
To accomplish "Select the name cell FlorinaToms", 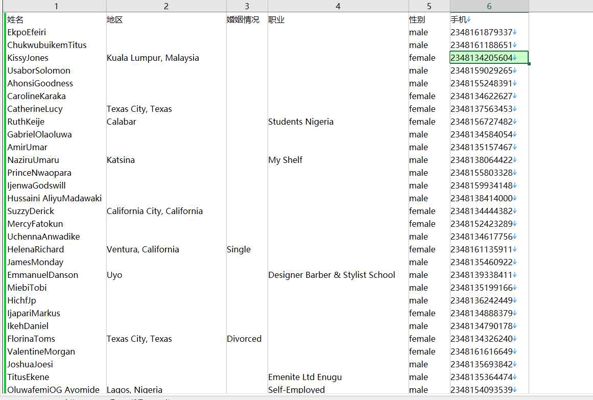I will point(56,339).
